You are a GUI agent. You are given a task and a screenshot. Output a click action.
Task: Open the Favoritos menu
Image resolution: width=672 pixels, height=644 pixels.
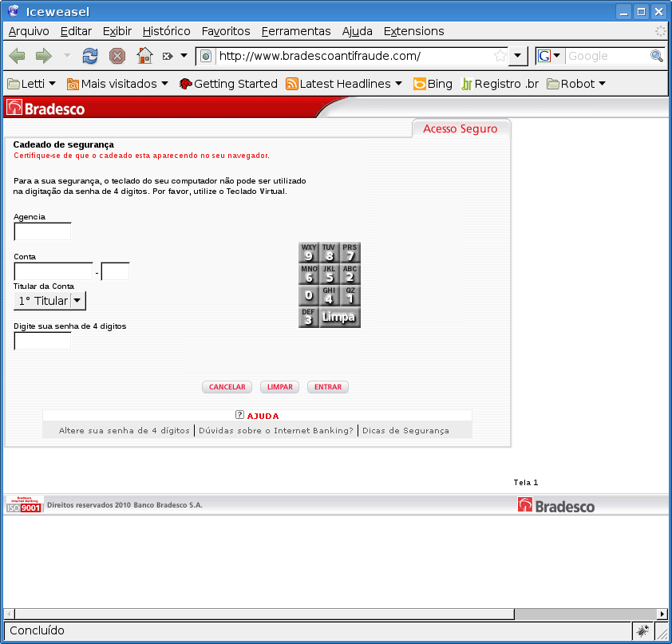click(226, 31)
